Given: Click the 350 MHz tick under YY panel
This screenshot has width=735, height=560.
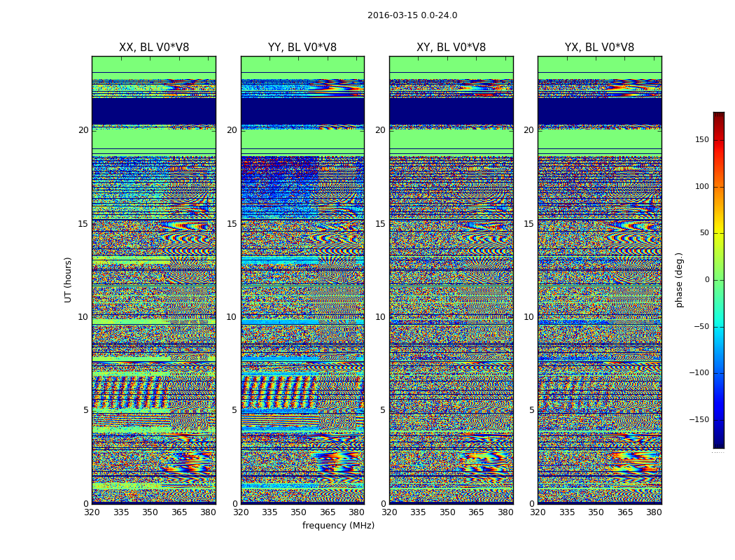Looking at the screenshot, I should click(x=299, y=512).
